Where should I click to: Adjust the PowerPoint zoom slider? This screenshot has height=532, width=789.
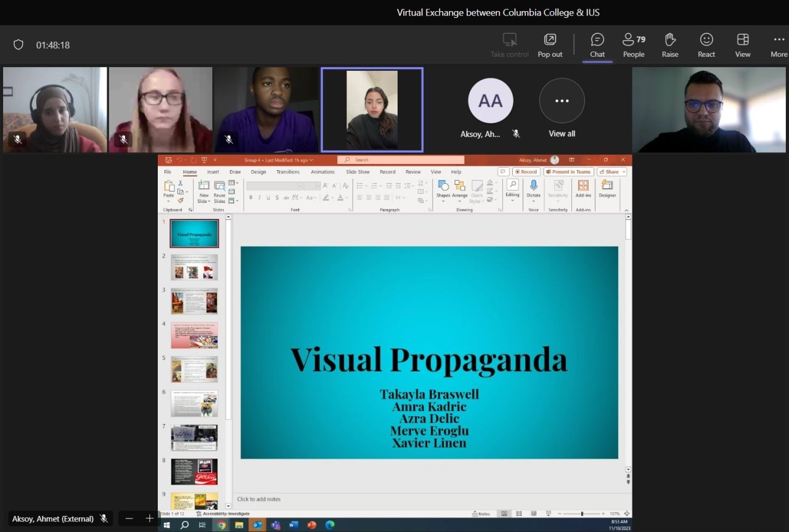(581, 514)
